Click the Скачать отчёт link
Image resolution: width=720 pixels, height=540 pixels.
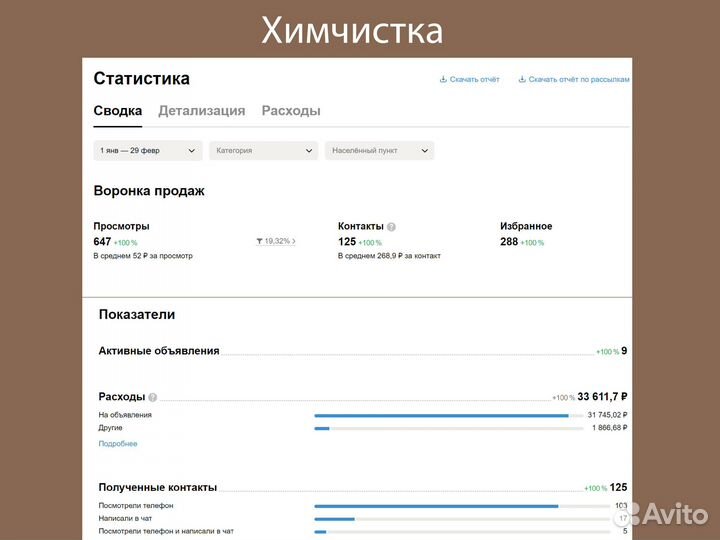click(x=474, y=79)
